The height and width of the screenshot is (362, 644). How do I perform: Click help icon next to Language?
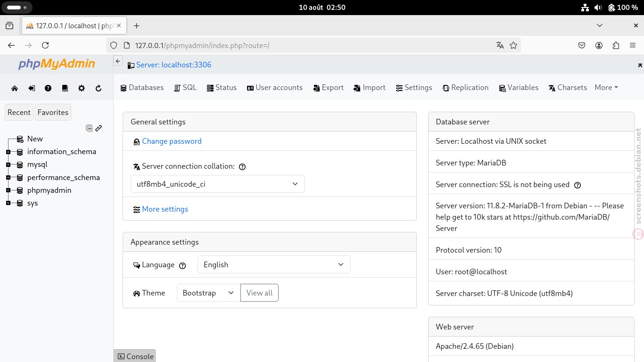tap(182, 265)
